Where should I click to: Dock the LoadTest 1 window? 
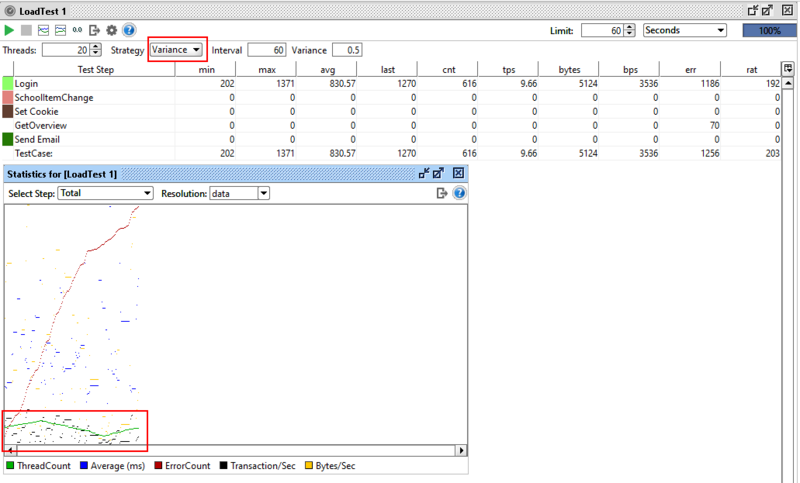pos(753,10)
